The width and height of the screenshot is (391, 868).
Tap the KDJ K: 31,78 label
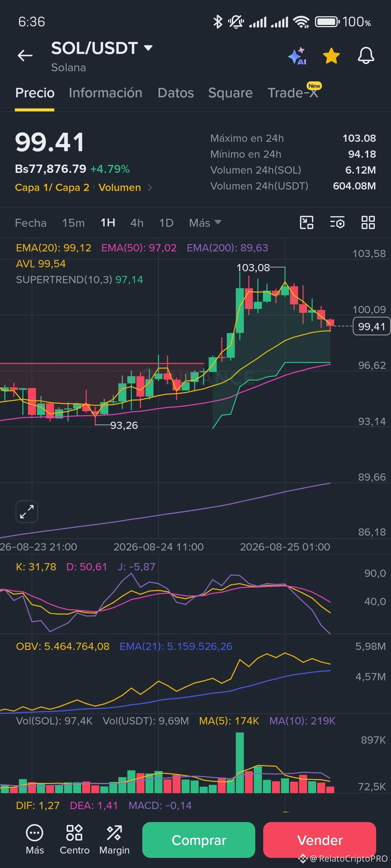pyautogui.click(x=36, y=567)
